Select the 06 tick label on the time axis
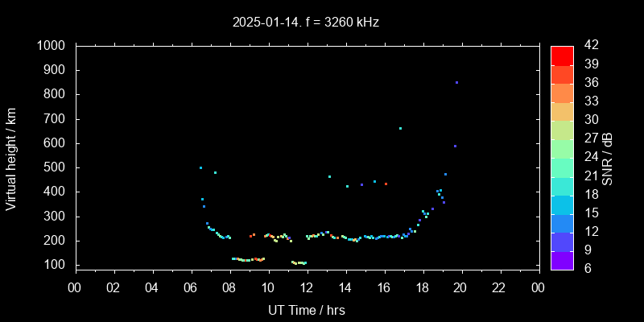This screenshot has width=644, height=322. [x=191, y=287]
